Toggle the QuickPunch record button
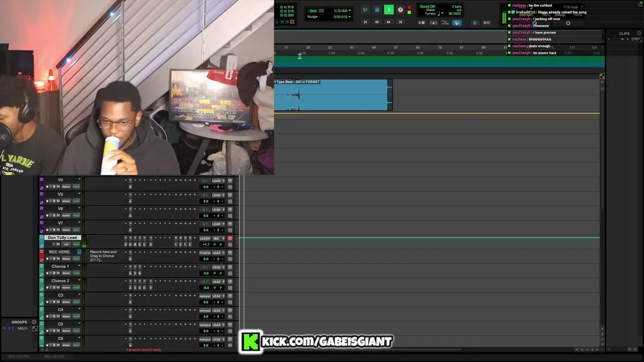Viewport: 644px width, 362px height. click(400, 10)
